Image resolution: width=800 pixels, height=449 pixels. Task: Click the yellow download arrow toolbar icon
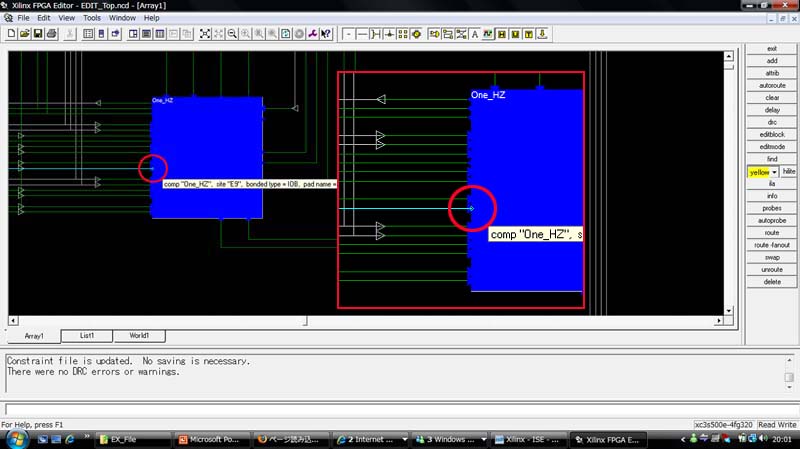[x=542, y=34]
